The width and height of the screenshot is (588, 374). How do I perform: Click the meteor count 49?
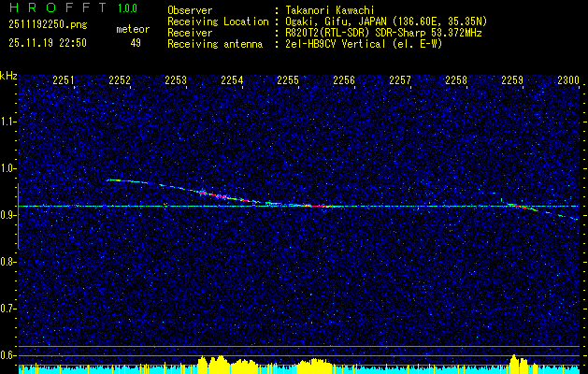(x=136, y=43)
